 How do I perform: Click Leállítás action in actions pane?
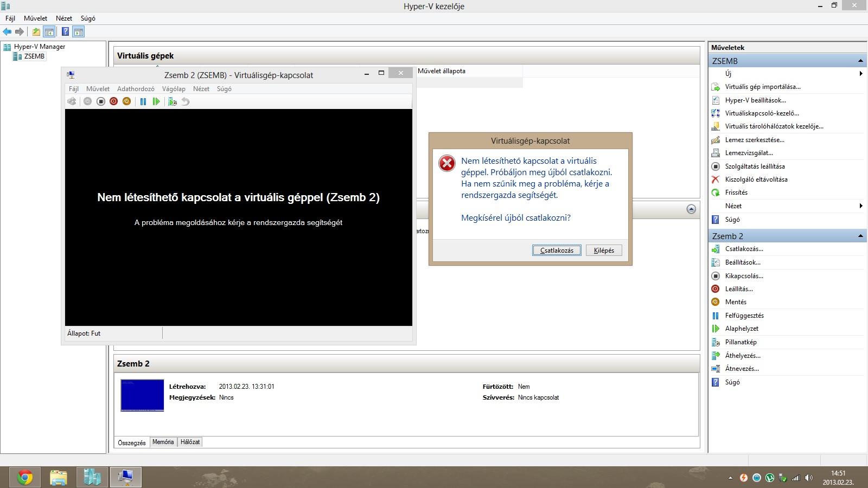pos(739,289)
